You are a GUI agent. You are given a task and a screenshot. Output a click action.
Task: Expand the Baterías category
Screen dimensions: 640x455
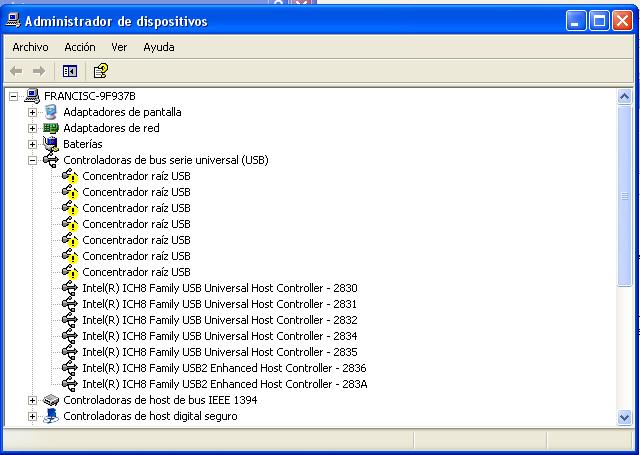(x=33, y=144)
